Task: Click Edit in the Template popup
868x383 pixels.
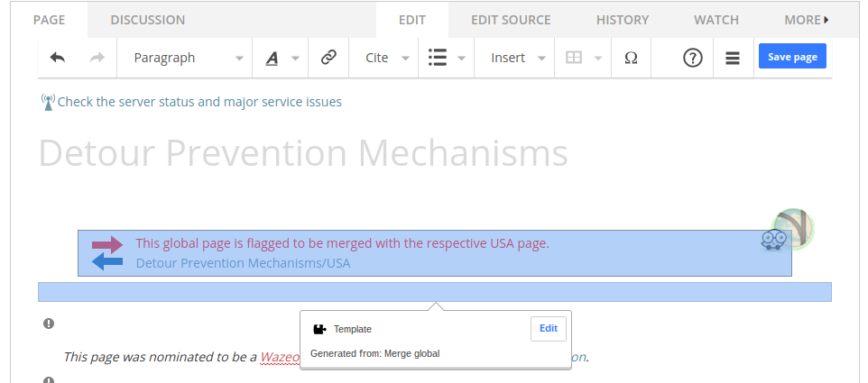Action: pos(548,329)
